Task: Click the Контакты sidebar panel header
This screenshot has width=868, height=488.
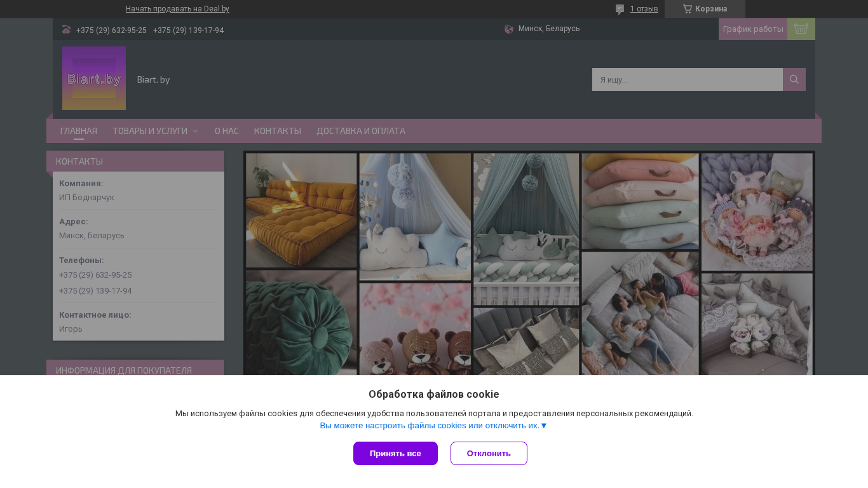Action: pyautogui.click(x=135, y=161)
